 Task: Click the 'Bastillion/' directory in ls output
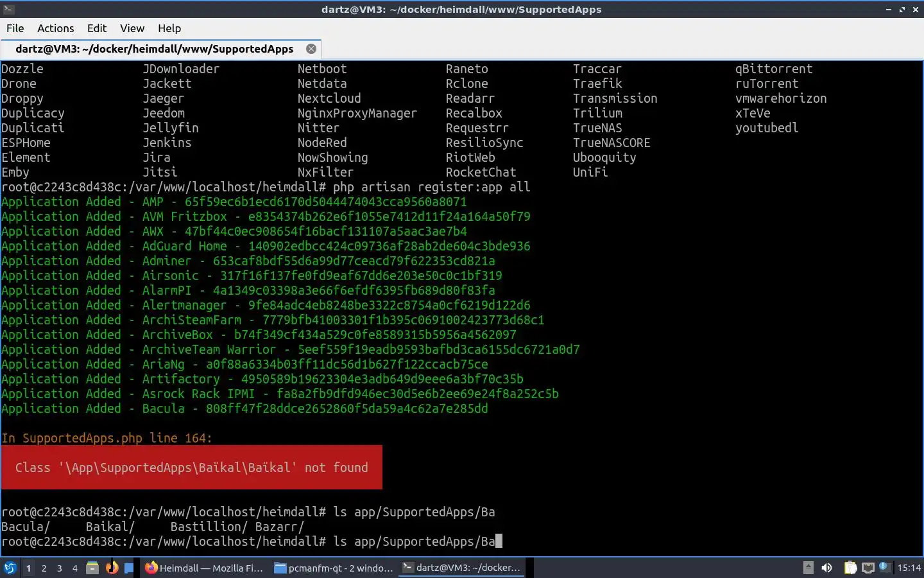tap(209, 527)
